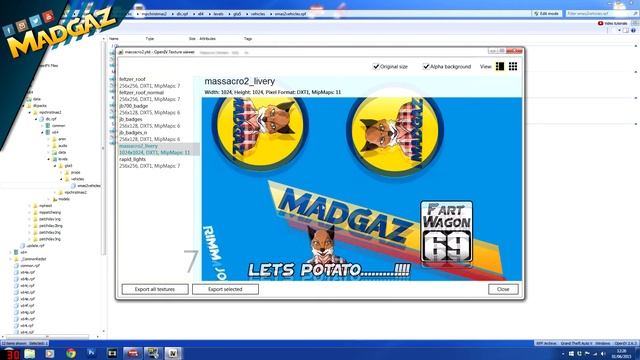The height and width of the screenshot is (360, 640).
Task: Collapse the vehicles folder node
Action: (61, 179)
